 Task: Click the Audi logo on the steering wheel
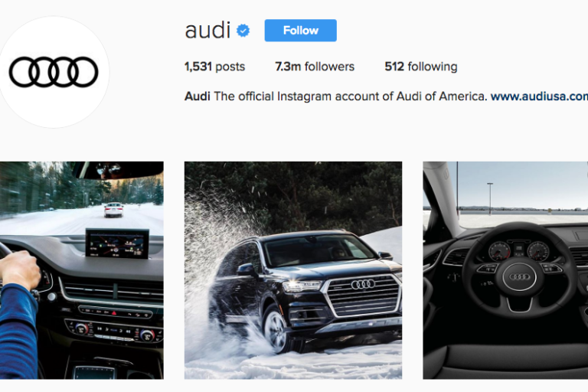(519, 277)
